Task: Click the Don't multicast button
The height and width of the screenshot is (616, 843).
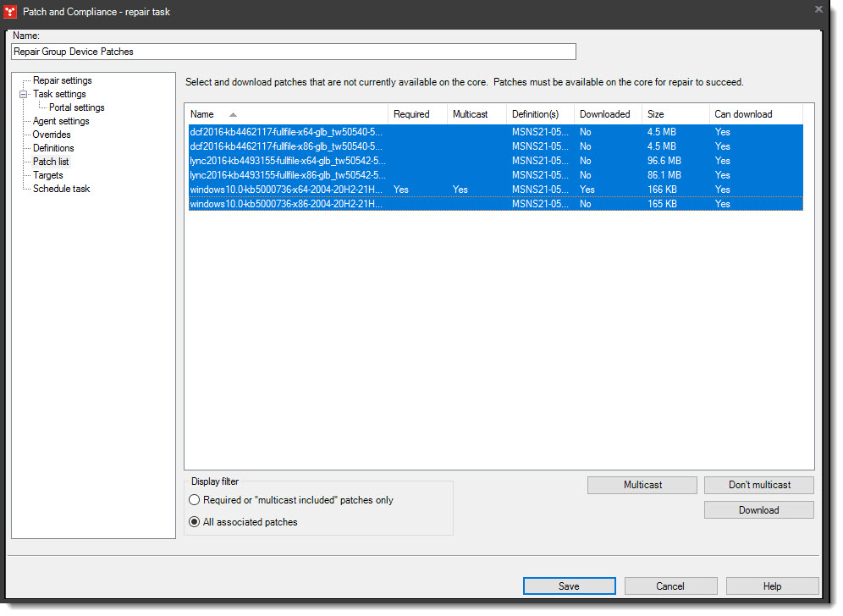Action: coord(758,485)
